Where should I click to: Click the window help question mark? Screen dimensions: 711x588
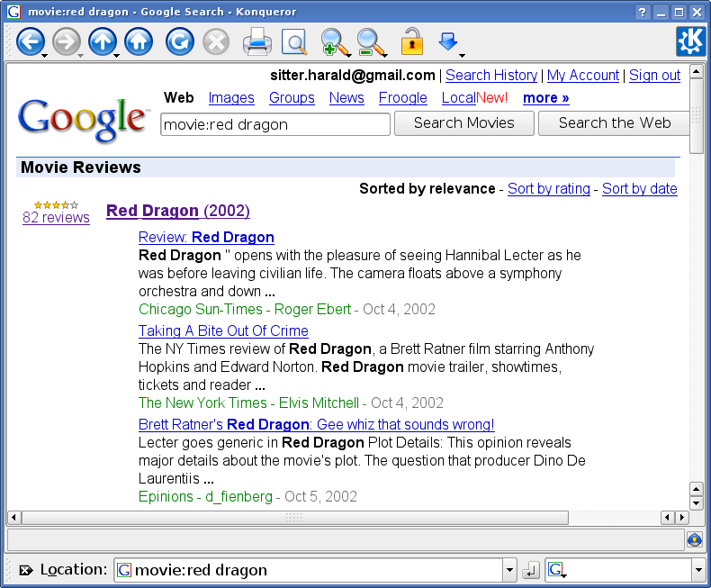click(x=642, y=12)
